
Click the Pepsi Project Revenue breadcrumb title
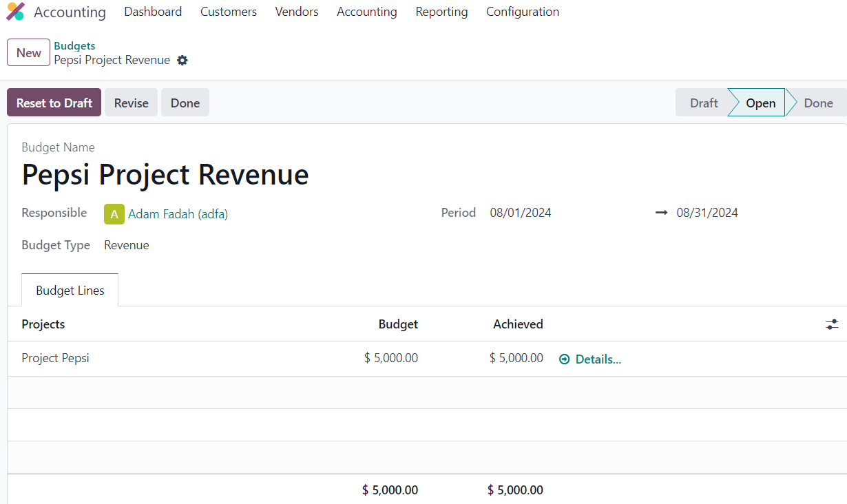[x=112, y=60]
